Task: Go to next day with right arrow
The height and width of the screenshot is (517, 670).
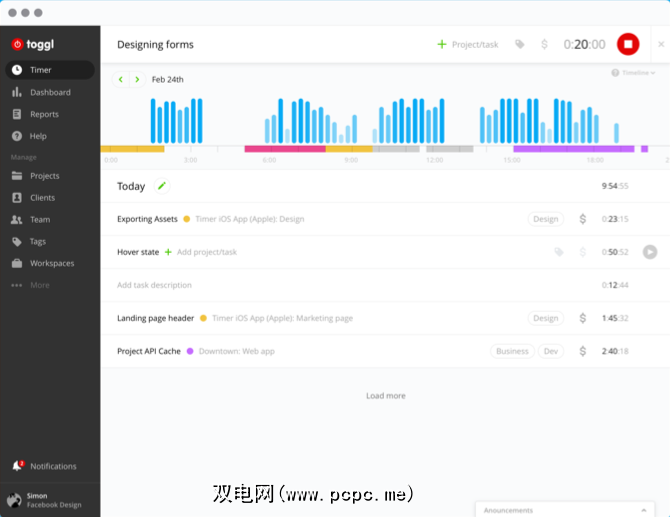Action: tap(137, 79)
